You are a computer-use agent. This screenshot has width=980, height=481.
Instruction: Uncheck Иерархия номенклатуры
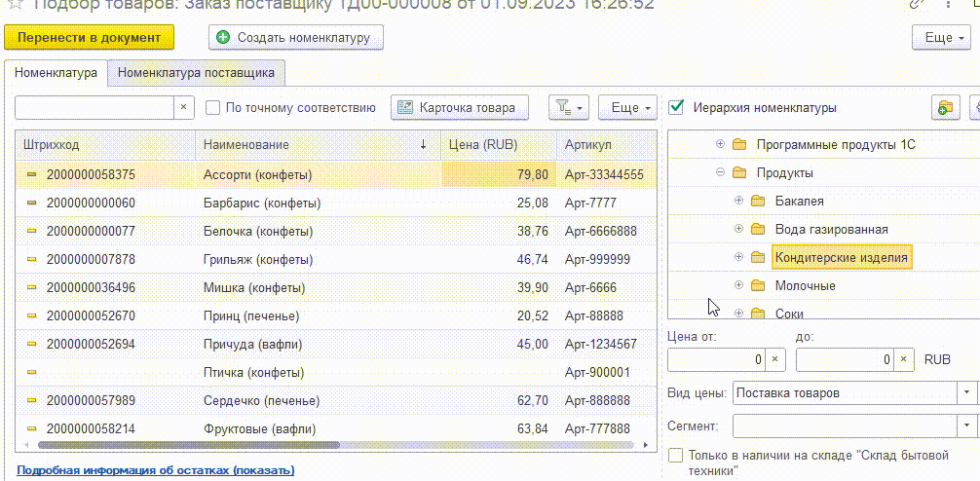(676, 107)
